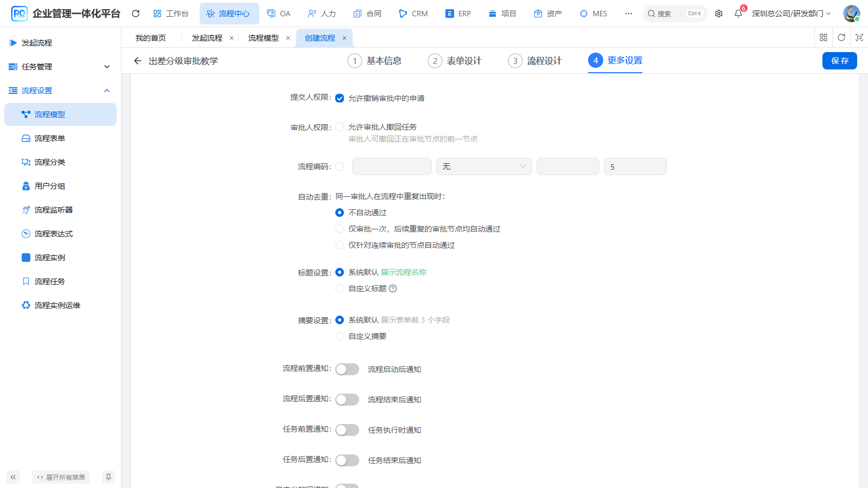Open the CRM module in top navigation
The image size is (868, 488).
413,14
